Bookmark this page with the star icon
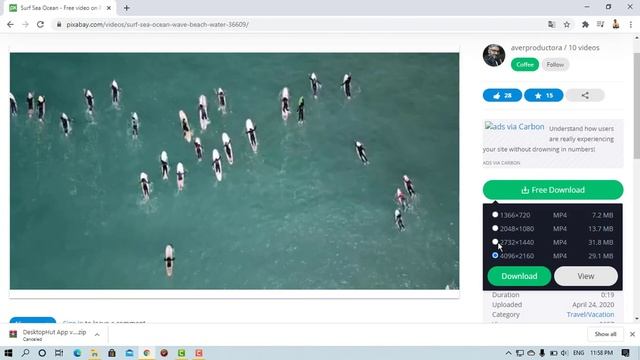This screenshot has height=360, width=640. pyautogui.click(x=567, y=24)
